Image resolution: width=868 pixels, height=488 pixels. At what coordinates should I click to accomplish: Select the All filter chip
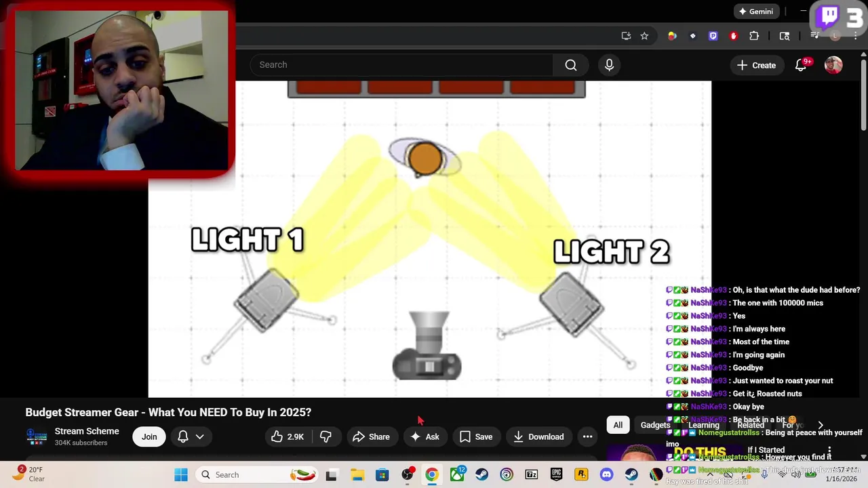pyautogui.click(x=618, y=425)
